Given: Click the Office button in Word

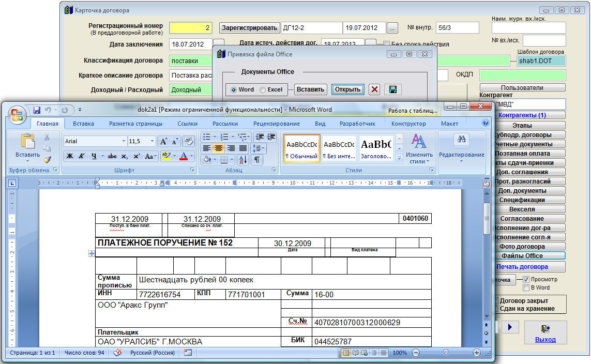Looking at the screenshot, I should point(17,113).
